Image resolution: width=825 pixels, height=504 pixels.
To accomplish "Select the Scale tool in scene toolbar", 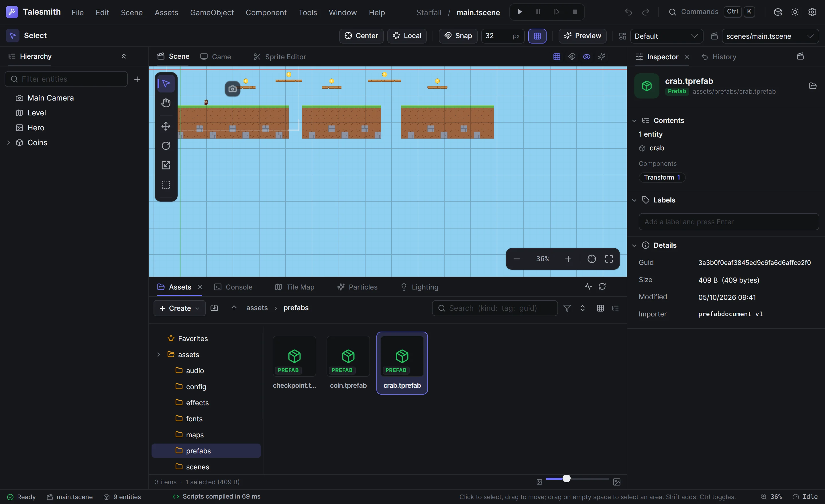I will (x=166, y=165).
